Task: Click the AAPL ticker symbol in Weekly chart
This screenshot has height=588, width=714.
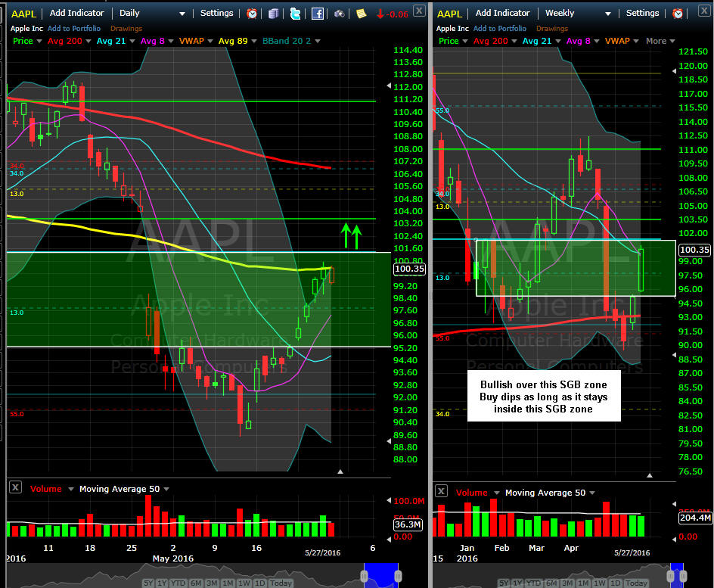Action: coord(449,14)
